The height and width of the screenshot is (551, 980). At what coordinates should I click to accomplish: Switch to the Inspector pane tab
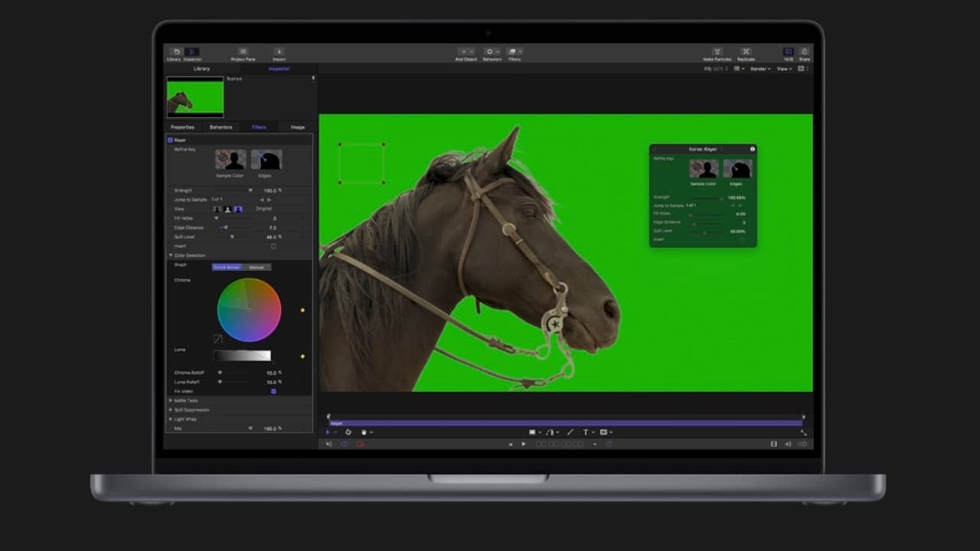tap(279, 69)
